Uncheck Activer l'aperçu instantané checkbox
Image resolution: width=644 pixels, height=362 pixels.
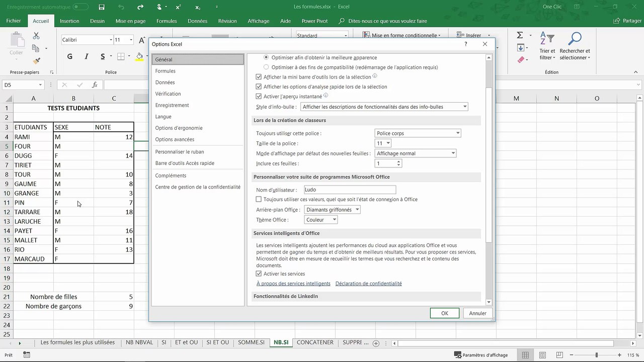click(259, 96)
